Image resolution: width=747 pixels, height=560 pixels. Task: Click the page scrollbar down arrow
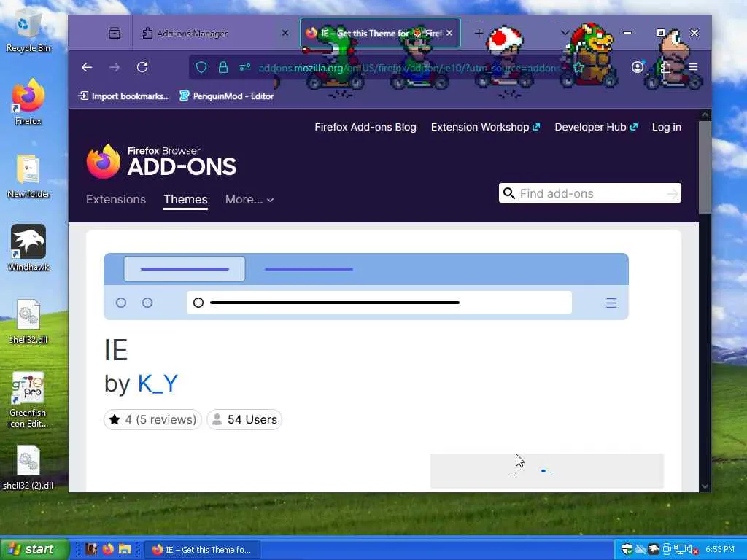click(x=705, y=486)
